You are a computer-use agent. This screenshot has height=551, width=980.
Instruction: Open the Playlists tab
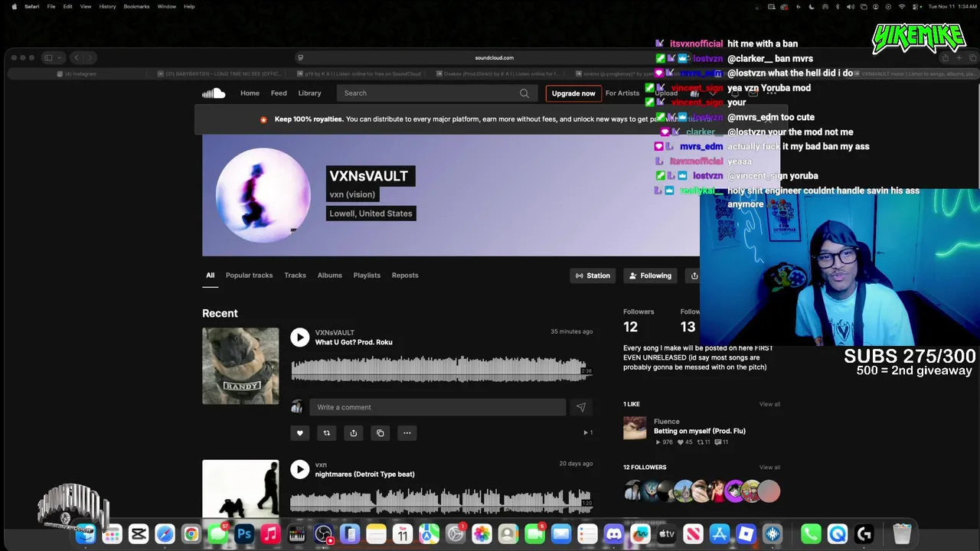click(367, 275)
